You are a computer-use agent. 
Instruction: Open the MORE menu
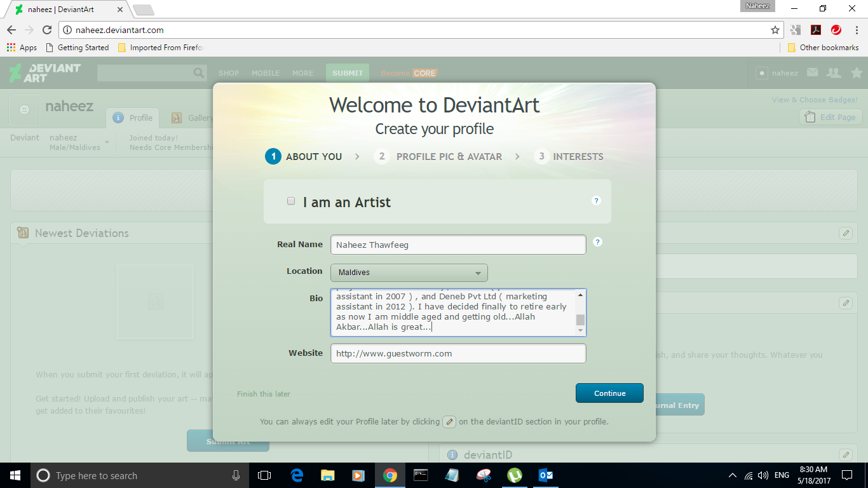point(303,73)
